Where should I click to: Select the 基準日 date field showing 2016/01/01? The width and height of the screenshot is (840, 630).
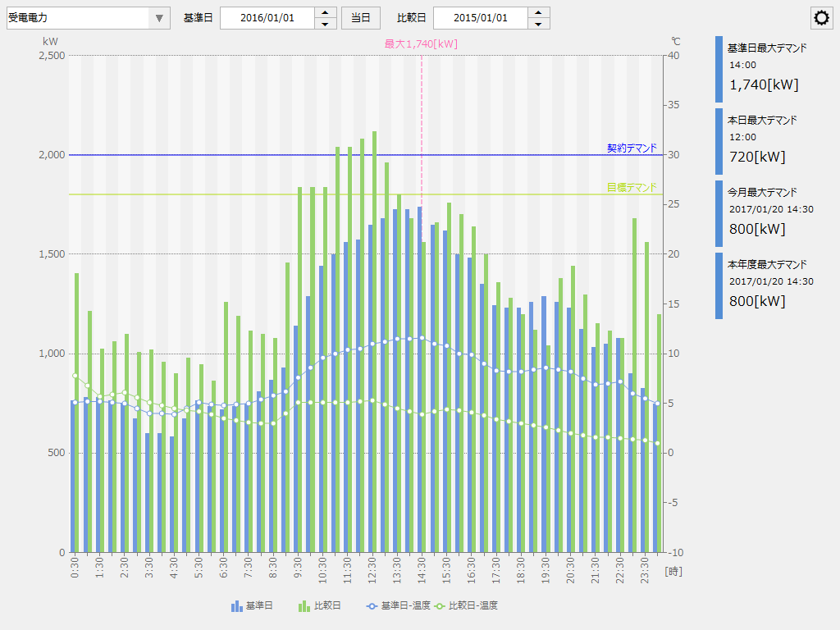[x=271, y=17]
